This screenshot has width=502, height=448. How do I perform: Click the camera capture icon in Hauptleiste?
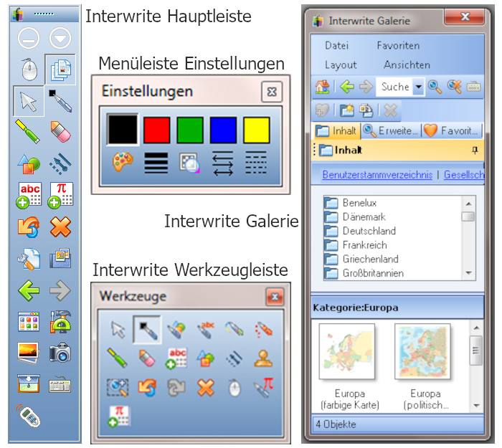(x=60, y=353)
